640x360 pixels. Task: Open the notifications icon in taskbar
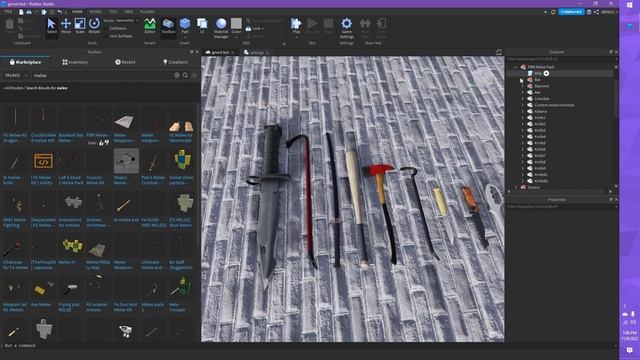[630, 350]
